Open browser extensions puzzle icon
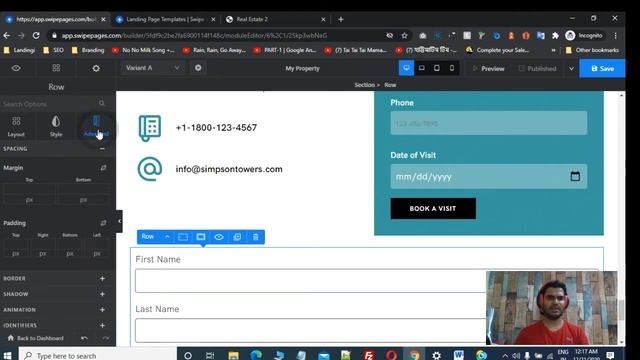The image size is (640, 360). click(555, 36)
